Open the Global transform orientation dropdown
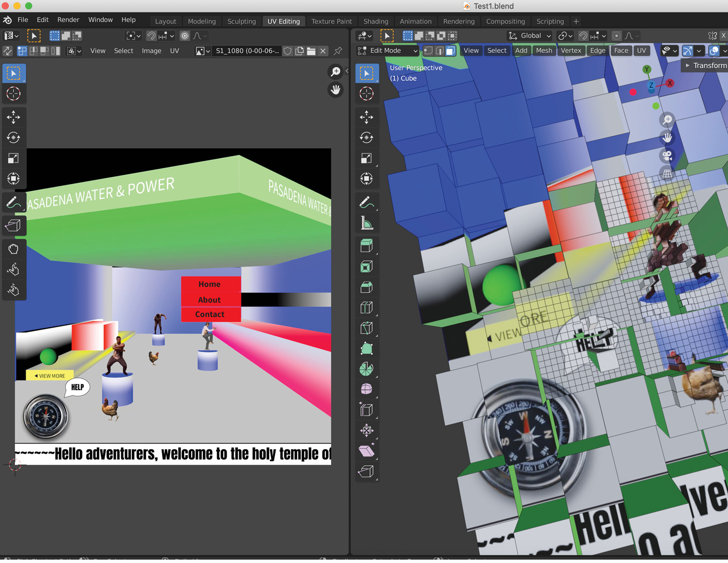 pos(530,36)
